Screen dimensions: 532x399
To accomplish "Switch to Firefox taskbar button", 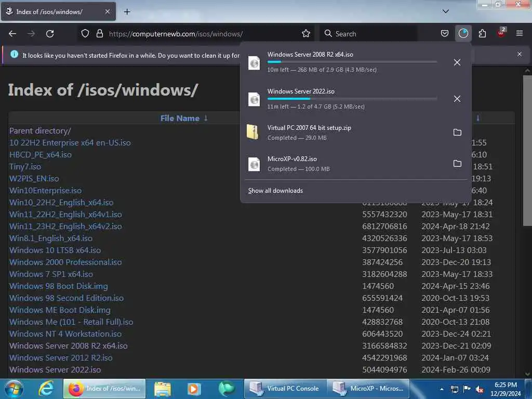I will [x=104, y=389].
